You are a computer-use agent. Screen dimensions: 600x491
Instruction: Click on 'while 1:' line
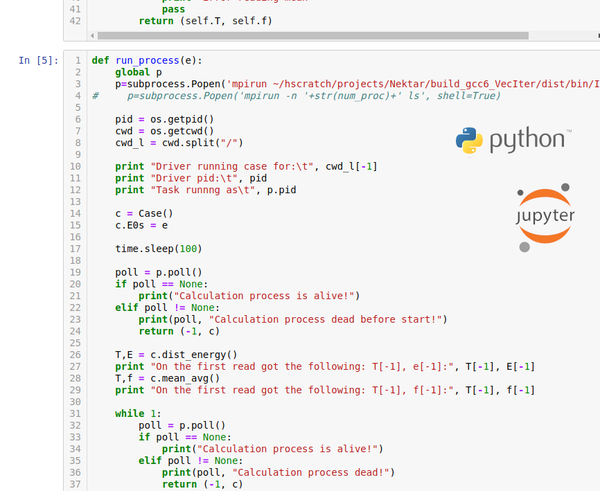pyautogui.click(x=138, y=414)
